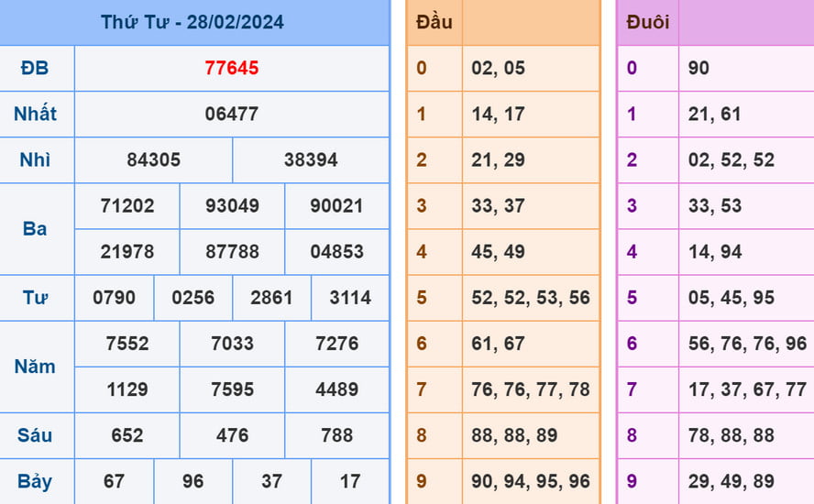Click the Đuôi column header
Viewport: 814px width, 504px height.
(x=647, y=22)
